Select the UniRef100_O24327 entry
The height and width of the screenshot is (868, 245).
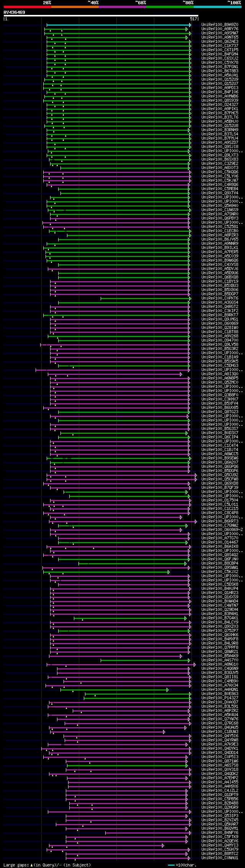click(220, 105)
